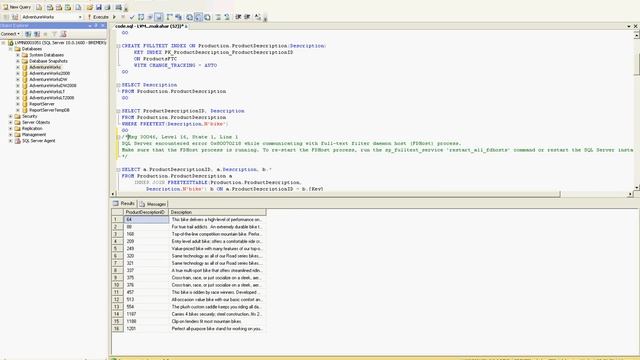Expand the System Databases node
The height and width of the screenshot is (360, 640).
click(x=18, y=55)
